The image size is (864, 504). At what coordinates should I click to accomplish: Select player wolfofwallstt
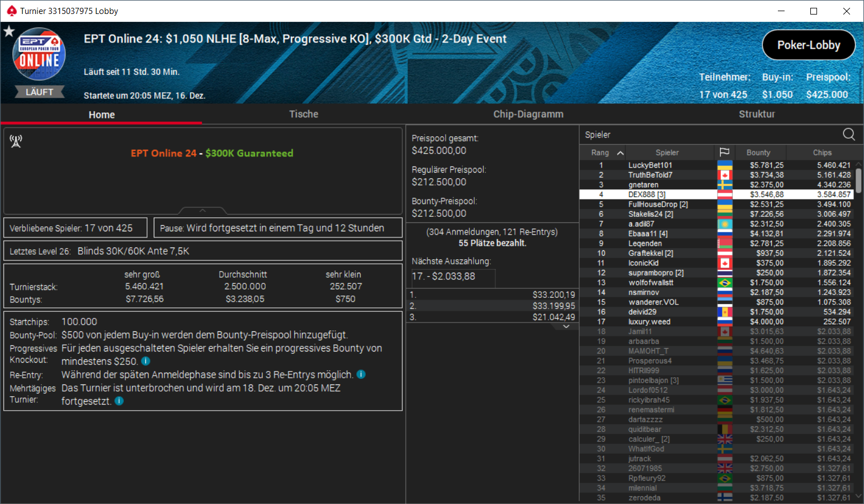[717, 283]
